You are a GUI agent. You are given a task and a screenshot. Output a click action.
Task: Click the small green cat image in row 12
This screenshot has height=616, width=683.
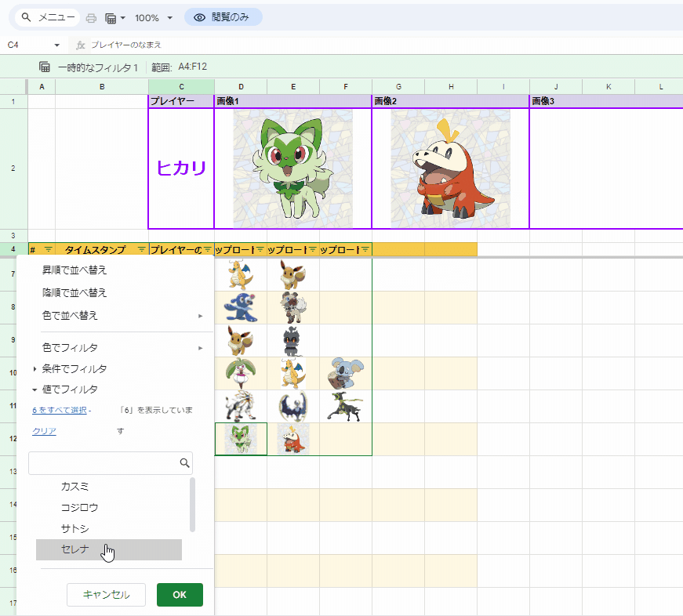241,439
